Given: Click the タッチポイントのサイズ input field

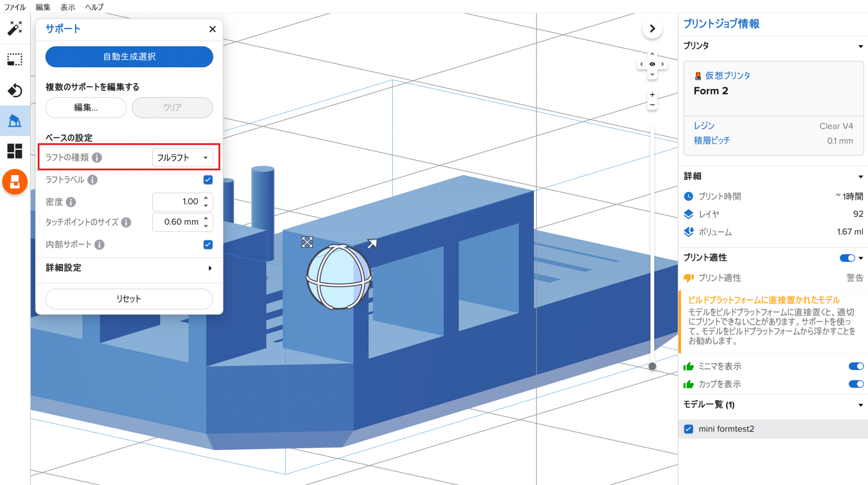Looking at the screenshot, I should [179, 222].
